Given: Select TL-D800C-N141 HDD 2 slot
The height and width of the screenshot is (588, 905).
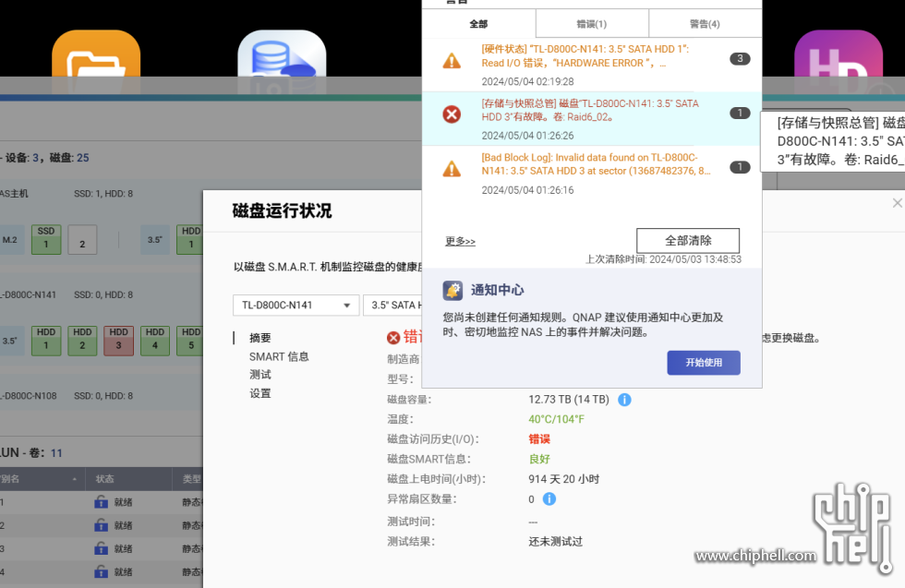Looking at the screenshot, I should click(x=82, y=341).
